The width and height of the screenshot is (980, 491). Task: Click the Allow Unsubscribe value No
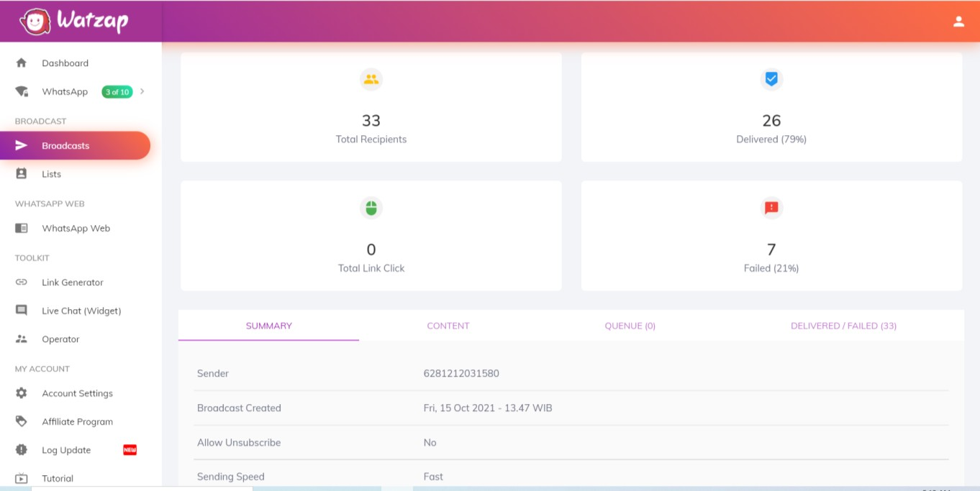[430, 442]
